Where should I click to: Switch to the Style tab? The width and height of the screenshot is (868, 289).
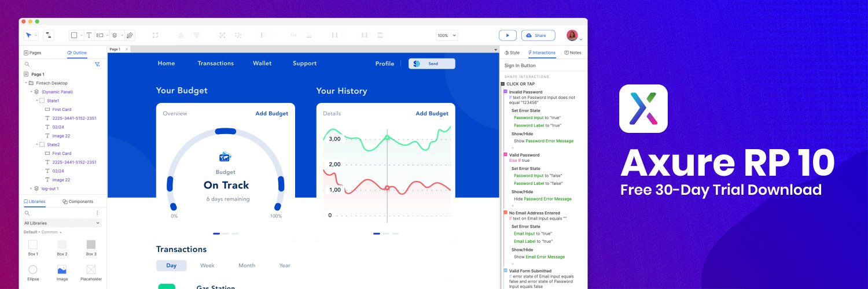point(513,53)
